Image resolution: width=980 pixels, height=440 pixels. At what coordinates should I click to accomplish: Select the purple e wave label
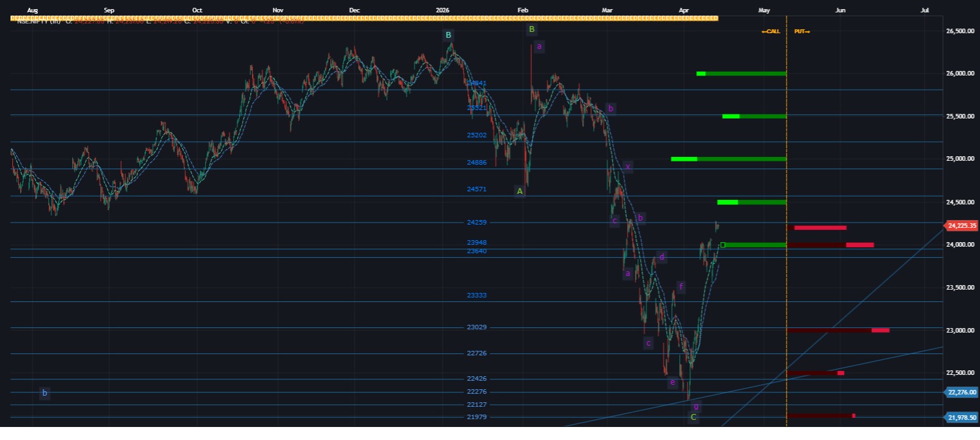click(673, 382)
